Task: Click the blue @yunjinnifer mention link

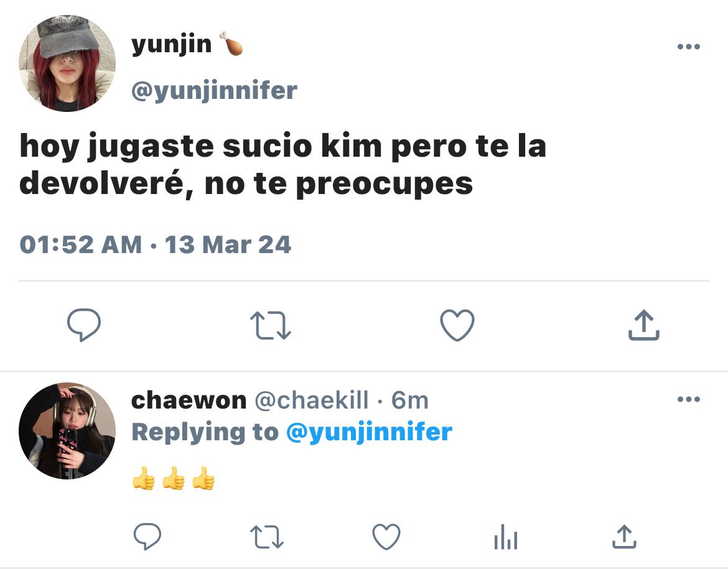Action: (369, 432)
